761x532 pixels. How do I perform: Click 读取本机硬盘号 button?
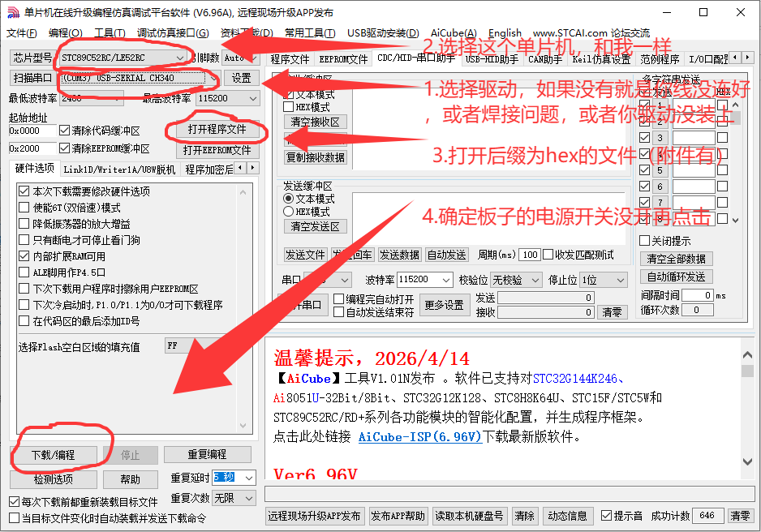469,516
